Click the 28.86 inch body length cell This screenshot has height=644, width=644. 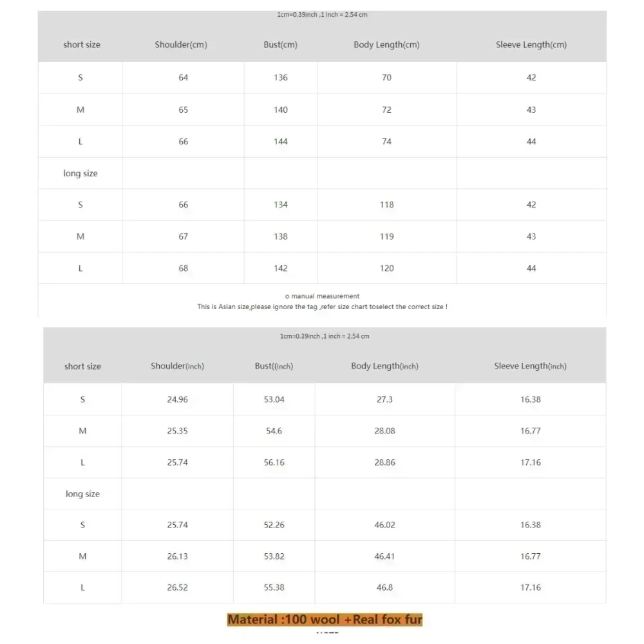(x=384, y=463)
